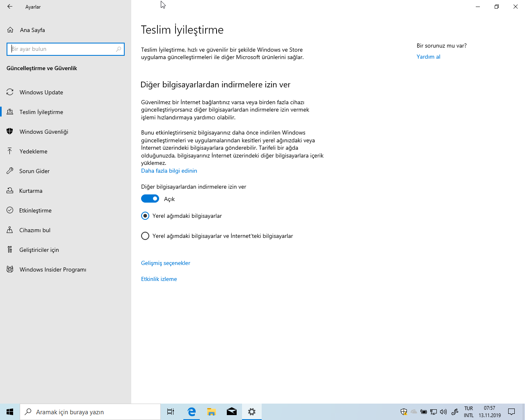
Task: Click the Settings gear on taskbar
Action: point(252,412)
